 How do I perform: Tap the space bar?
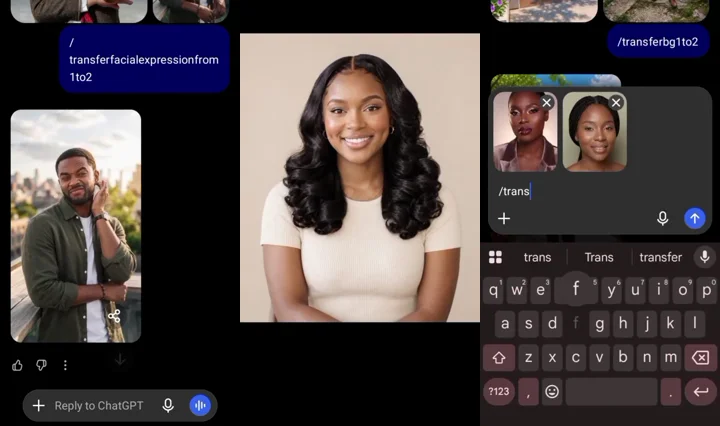pyautogui.click(x=611, y=392)
